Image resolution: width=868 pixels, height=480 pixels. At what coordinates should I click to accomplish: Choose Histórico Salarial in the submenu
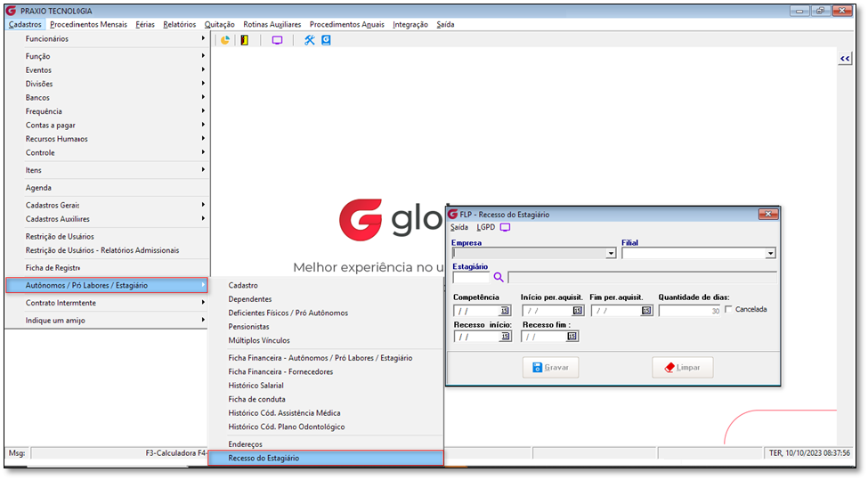(326, 386)
